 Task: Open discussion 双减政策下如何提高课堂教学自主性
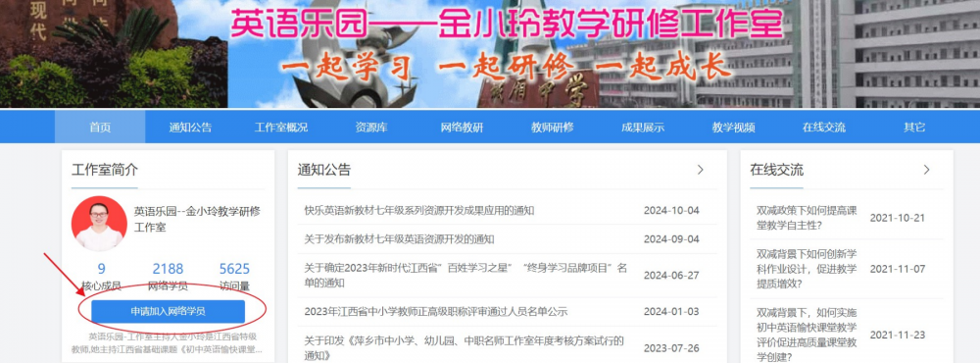807,218
